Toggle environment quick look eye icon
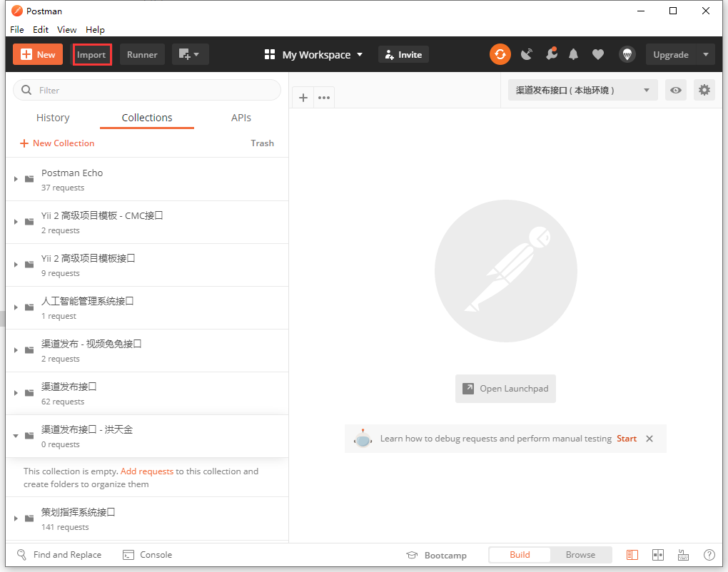 pos(675,90)
